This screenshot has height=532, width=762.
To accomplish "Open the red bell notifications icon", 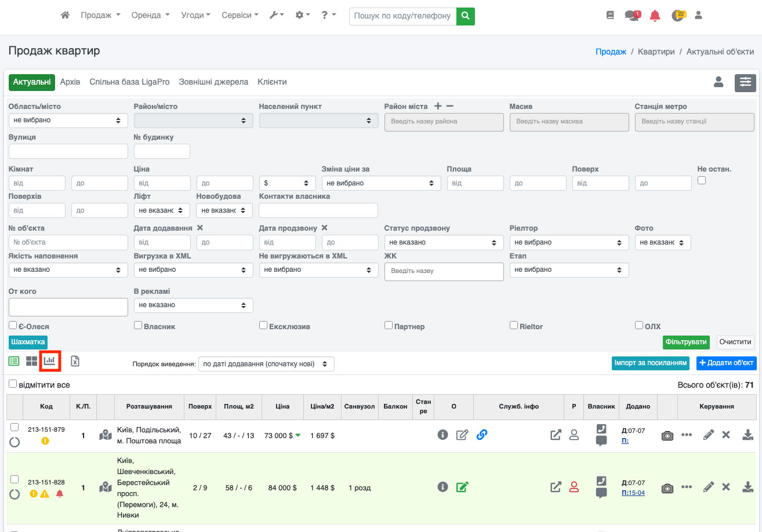I will (x=655, y=16).
